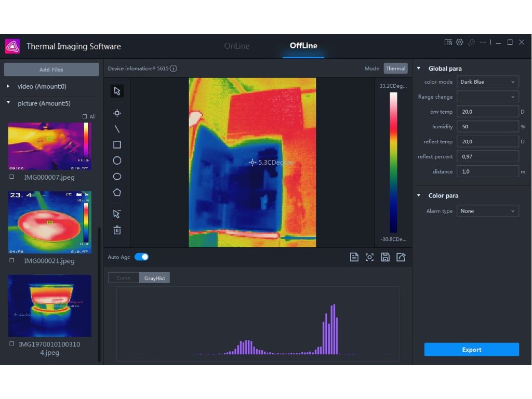
Task: Click the 33.2CDeg maximum temperature label
Action: point(393,86)
